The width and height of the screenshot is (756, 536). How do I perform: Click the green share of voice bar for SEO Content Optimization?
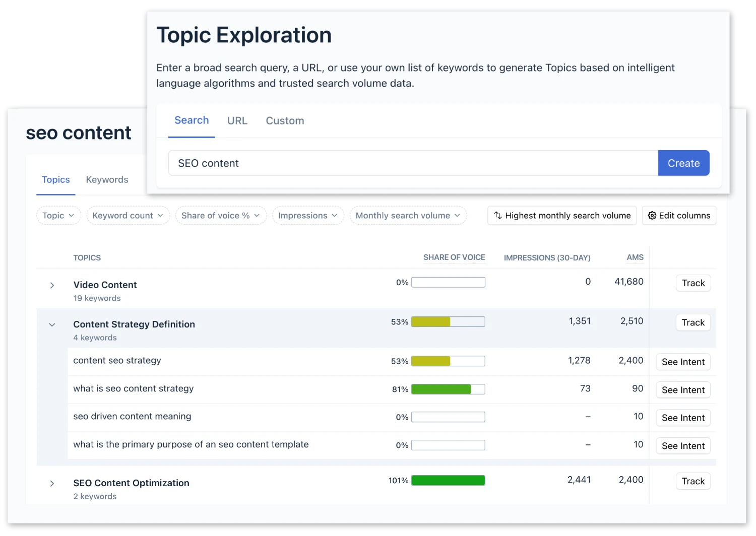pos(448,480)
